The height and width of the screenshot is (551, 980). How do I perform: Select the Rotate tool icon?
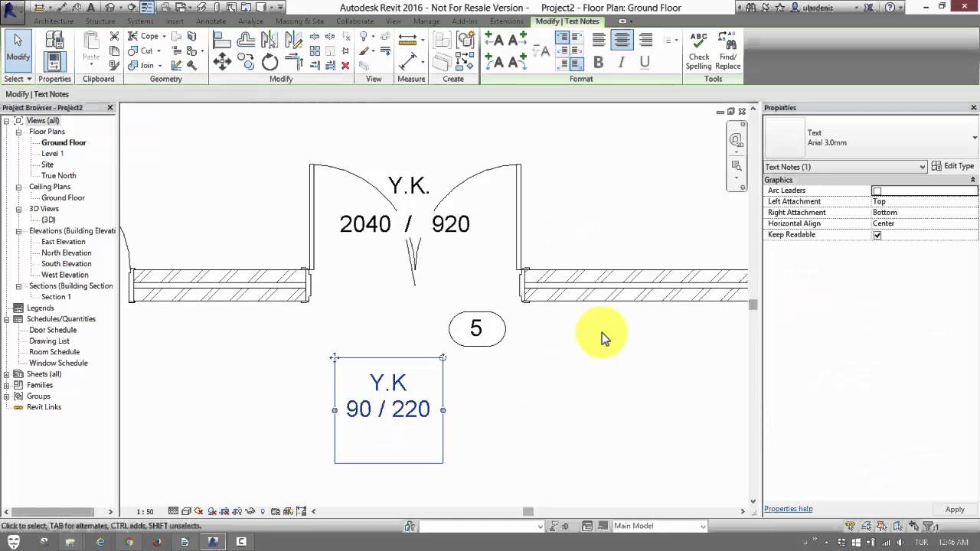(x=269, y=63)
